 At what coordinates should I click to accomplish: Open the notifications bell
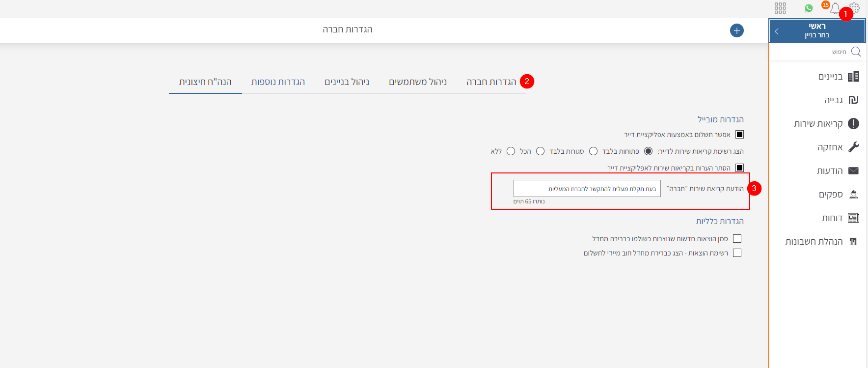[835, 8]
